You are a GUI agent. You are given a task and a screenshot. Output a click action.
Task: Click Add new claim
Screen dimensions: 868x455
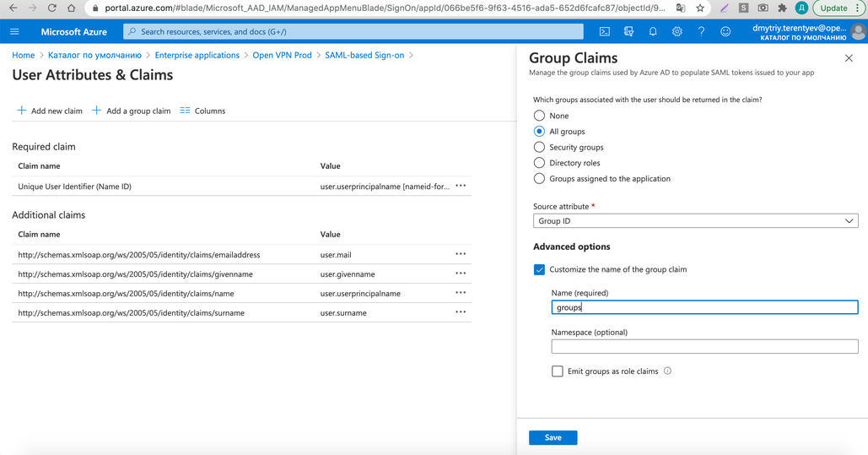pyautogui.click(x=50, y=111)
